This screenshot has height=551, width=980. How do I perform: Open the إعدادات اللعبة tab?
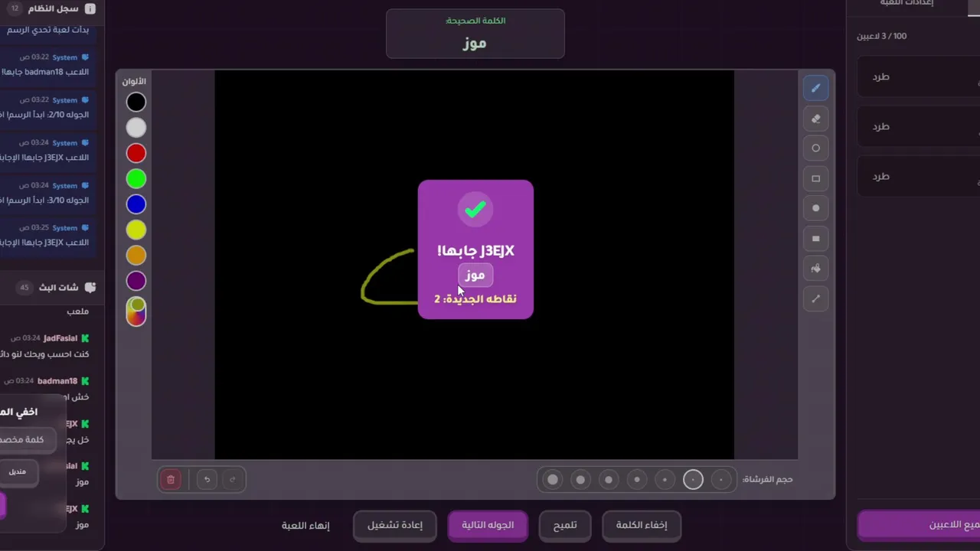pyautogui.click(x=906, y=3)
